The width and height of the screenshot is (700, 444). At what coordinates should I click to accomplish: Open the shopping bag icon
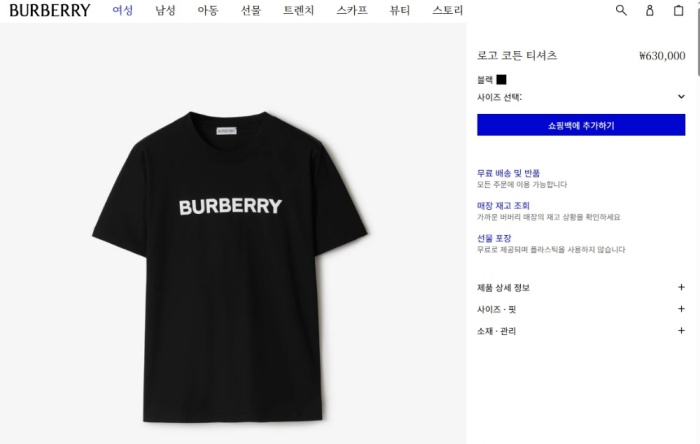(678, 10)
